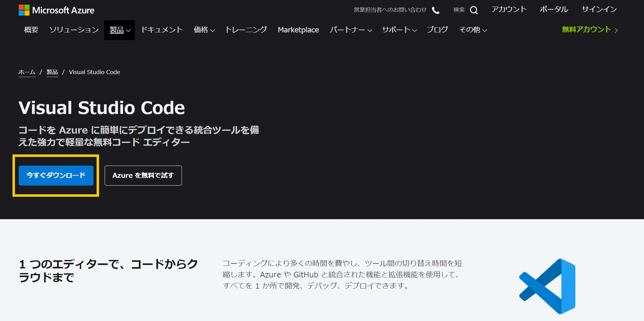This screenshot has height=321, width=644.
Task: Click the phone icon beside 営業担当者へのお問い合わせ
Action: click(436, 10)
